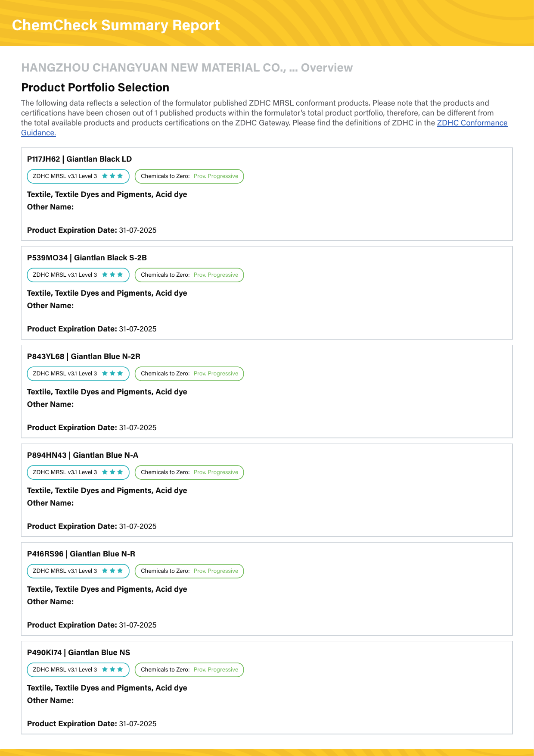Open the ZDHC Conformance Guidance link
This screenshot has height=756, width=534.
click(x=472, y=123)
